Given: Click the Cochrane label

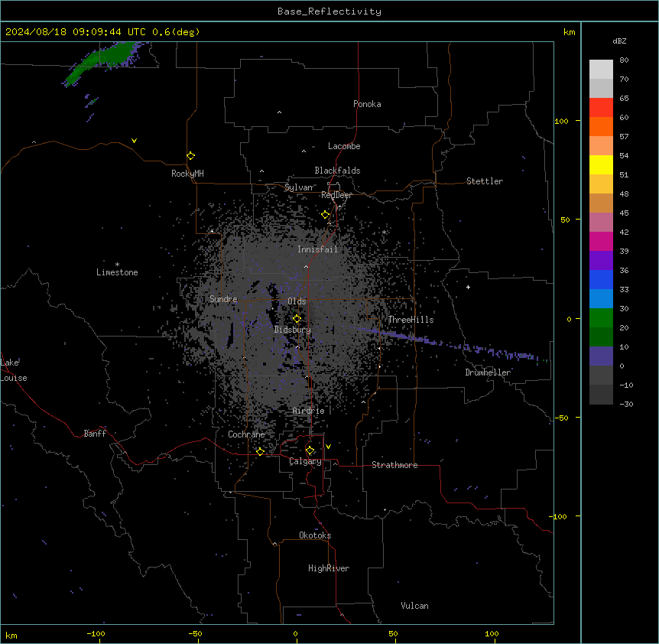Looking at the screenshot, I should tap(246, 434).
